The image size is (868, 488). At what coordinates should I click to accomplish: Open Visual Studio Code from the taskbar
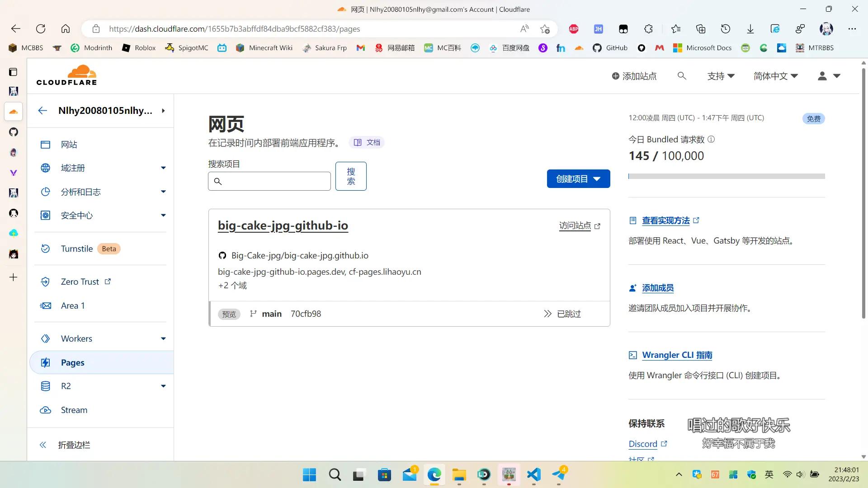(534, 475)
